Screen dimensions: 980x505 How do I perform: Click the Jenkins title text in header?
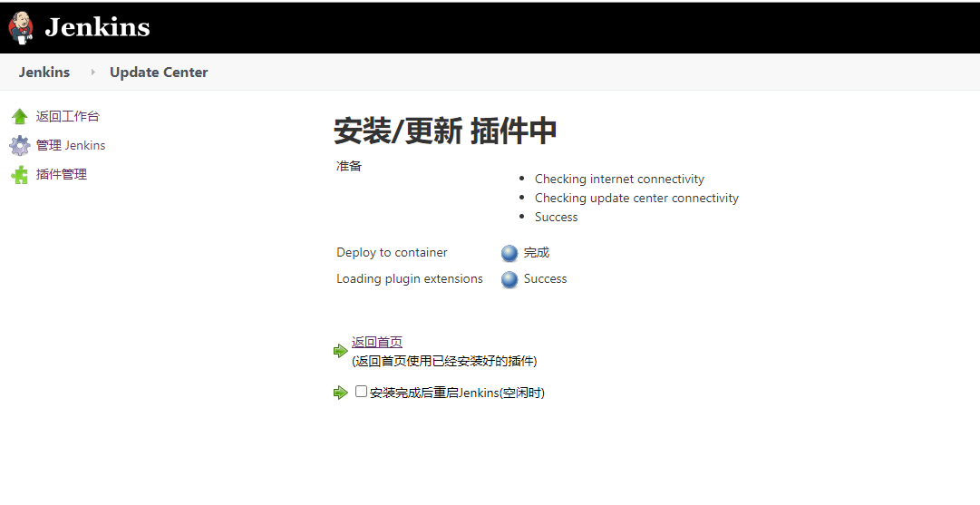pos(97,27)
